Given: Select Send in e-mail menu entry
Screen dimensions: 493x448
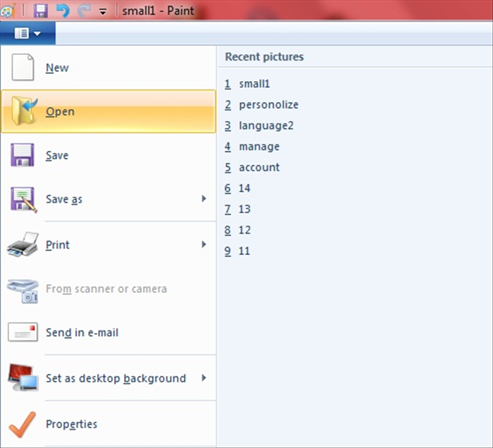Looking at the screenshot, I should pyautogui.click(x=108, y=332).
